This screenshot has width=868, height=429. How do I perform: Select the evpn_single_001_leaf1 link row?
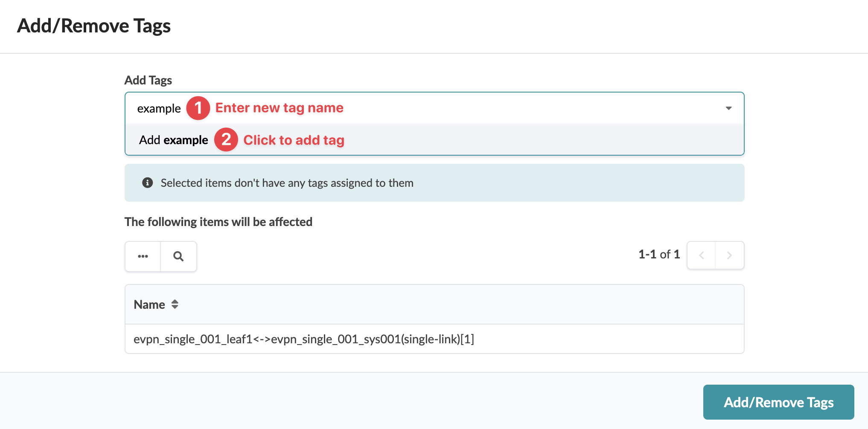click(x=304, y=339)
